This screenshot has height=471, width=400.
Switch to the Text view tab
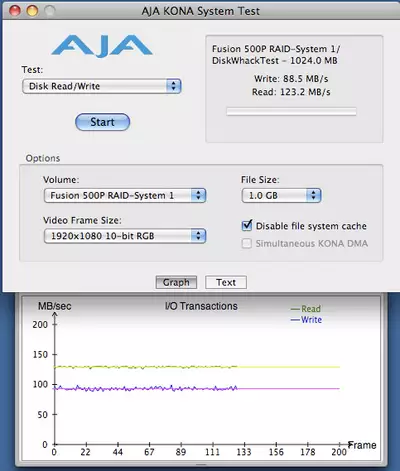(226, 282)
